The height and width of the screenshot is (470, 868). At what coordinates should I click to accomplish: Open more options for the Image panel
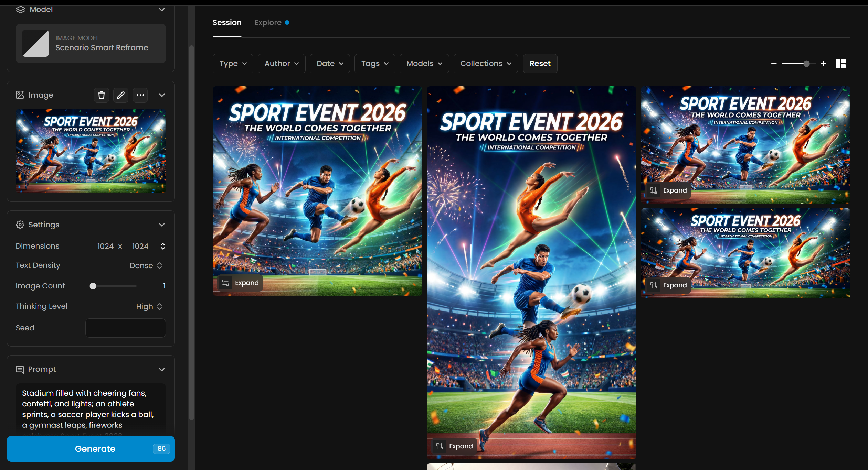point(140,95)
